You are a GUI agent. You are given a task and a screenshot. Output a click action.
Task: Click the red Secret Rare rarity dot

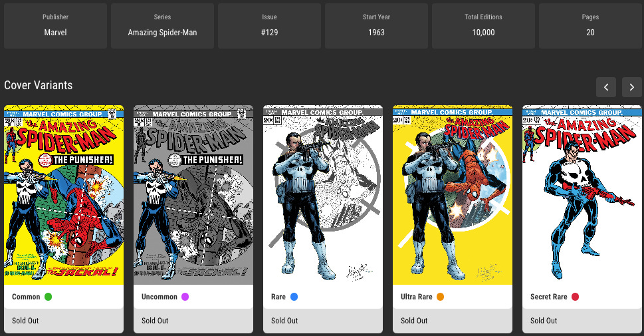(575, 297)
